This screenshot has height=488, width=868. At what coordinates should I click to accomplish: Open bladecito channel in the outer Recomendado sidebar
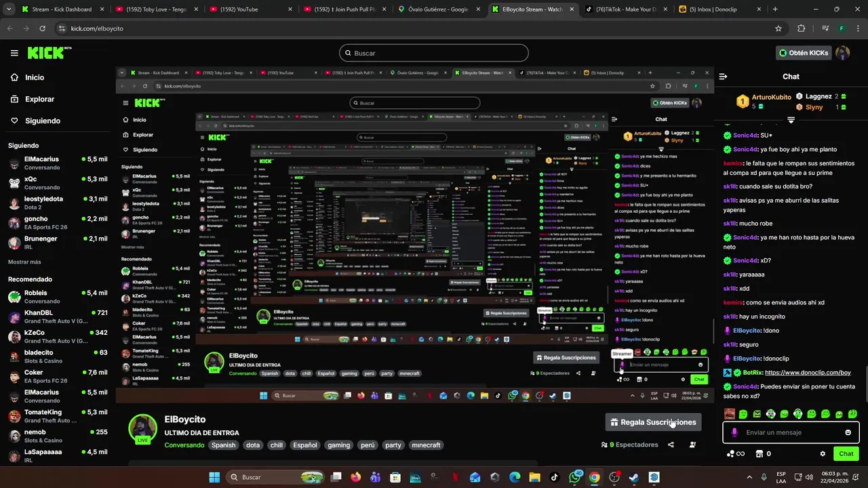click(58, 357)
